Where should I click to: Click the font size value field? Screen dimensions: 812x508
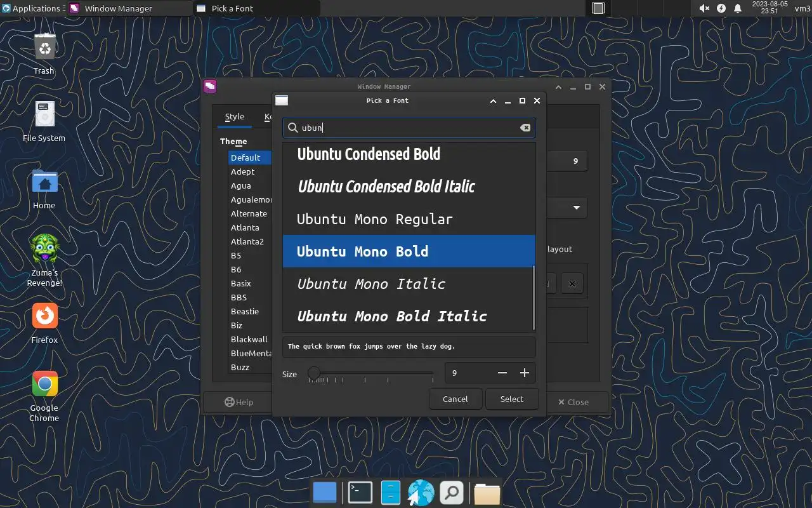pos(468,373)
